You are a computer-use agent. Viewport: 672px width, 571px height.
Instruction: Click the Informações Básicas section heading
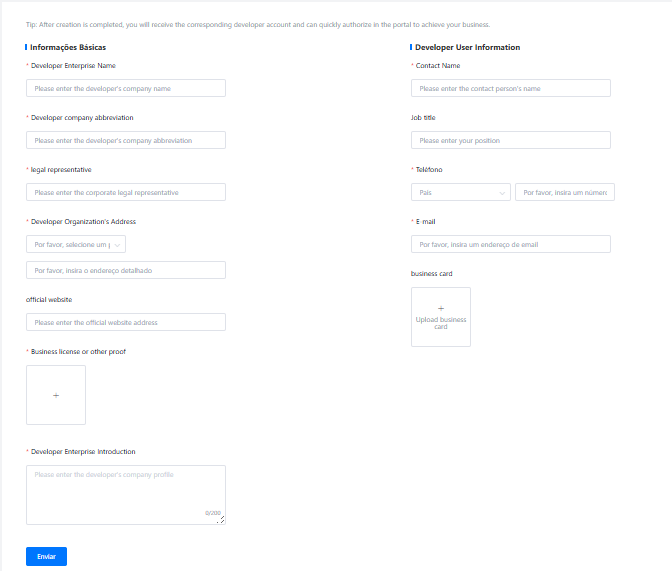point(68,47)
